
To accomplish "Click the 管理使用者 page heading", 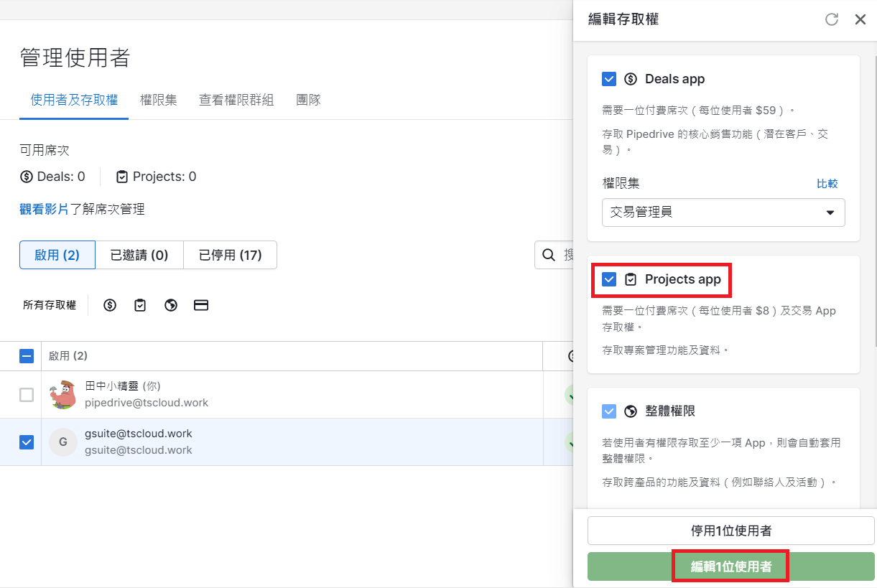I will tap(75, 57).
